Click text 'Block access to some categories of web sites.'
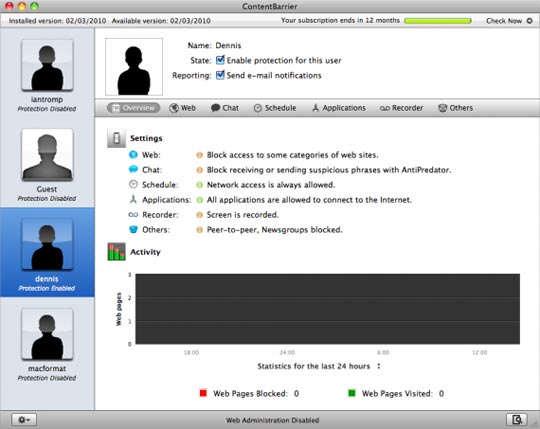This screenshot has height=429, width=540. pos(292,155)
